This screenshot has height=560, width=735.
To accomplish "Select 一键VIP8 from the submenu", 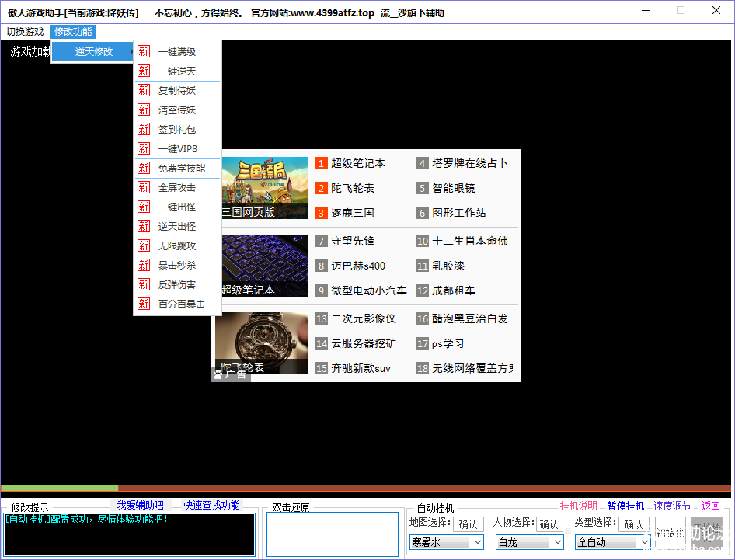I will pos(178,149).
